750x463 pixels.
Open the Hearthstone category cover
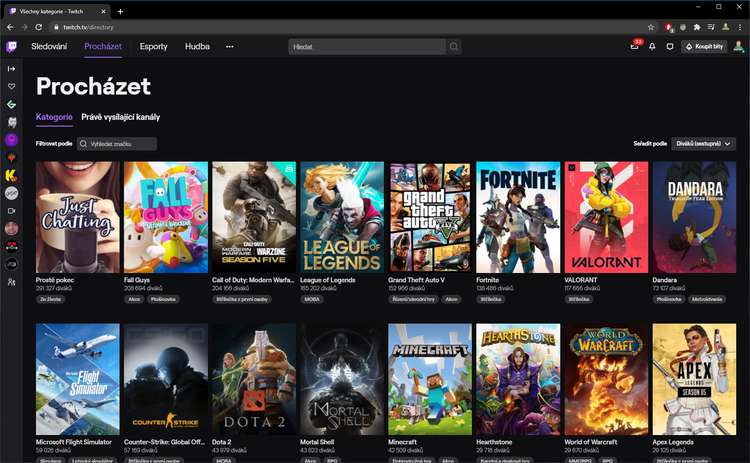pos(518,379)
